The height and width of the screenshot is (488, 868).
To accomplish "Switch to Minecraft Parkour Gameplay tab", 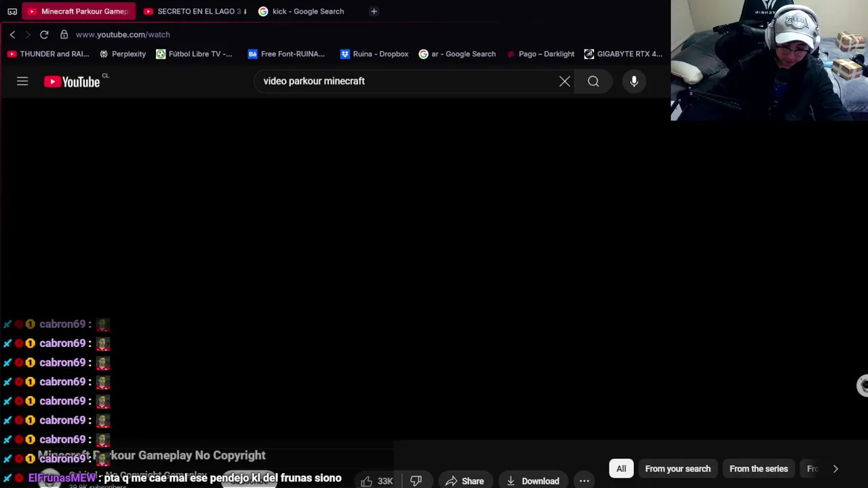I will [x=78, y=12].
